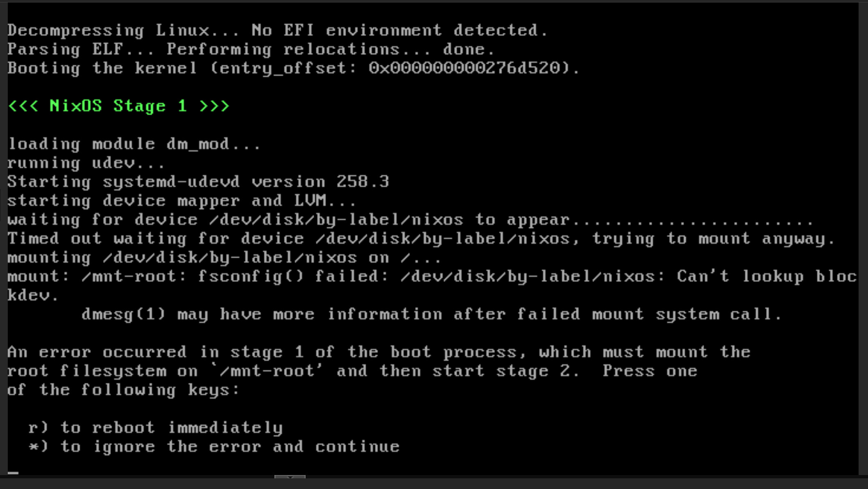Click the "r) to reboot immediately" option
Viewport: 868px width, 489px height.
[x=155, y=428]
